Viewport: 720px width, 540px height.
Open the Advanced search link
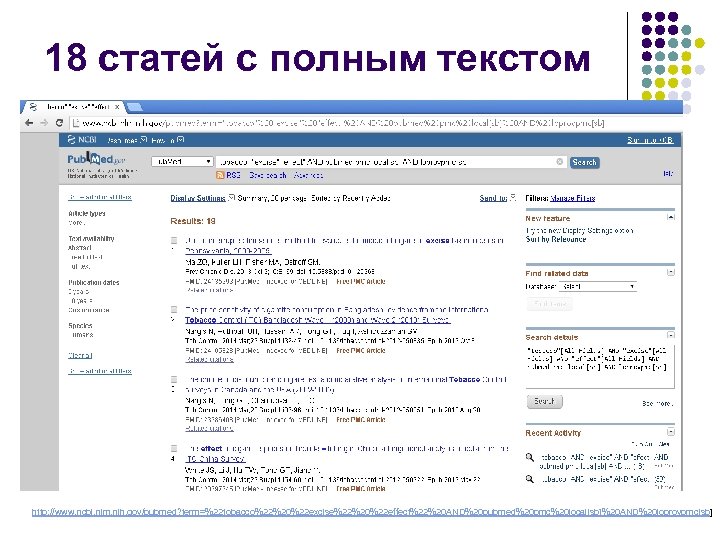pyautogui.click(x=308, y=175)
